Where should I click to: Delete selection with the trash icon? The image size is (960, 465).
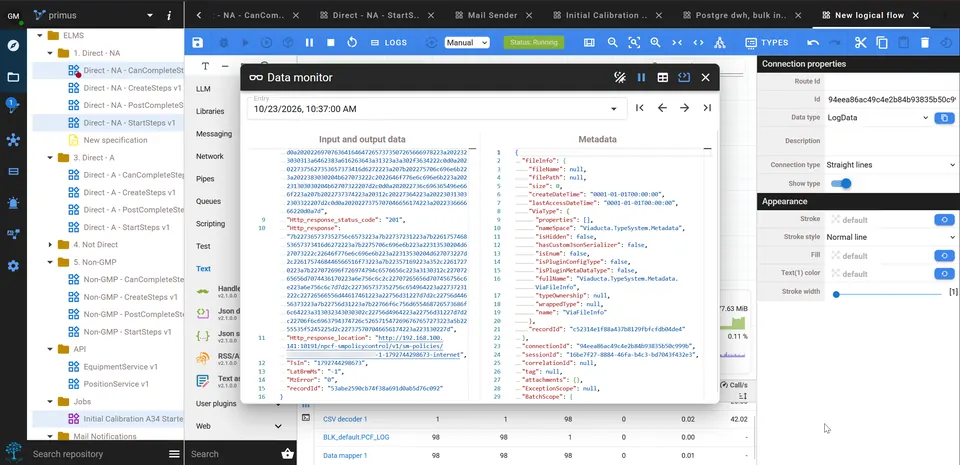tap(924, 42)
